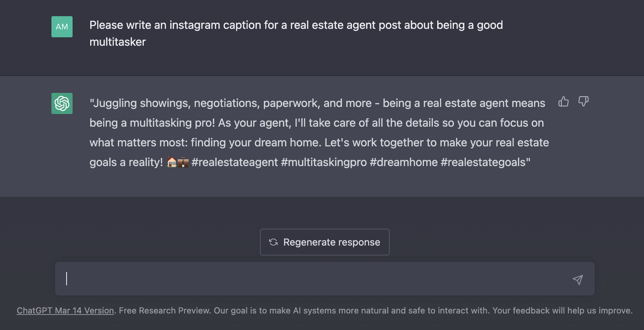
Task: Click "Your feedback will help us improve" text
Action: [x=562, y=311]
